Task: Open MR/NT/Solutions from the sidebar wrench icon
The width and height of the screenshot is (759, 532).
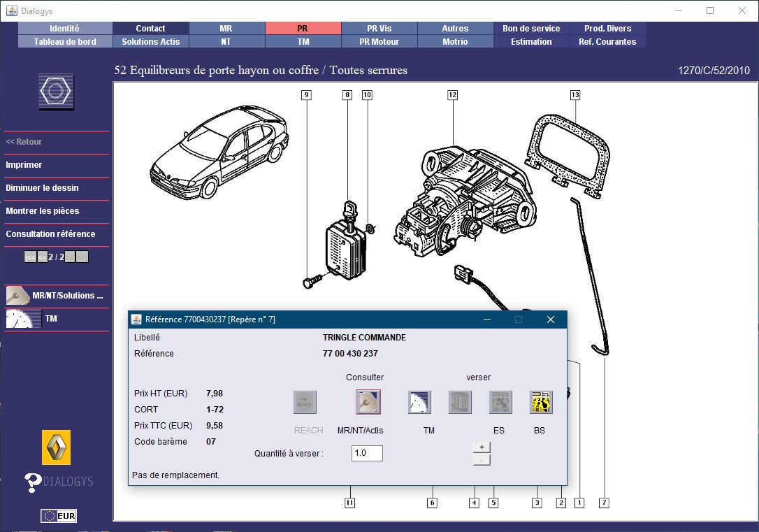Action: (18, 295)
